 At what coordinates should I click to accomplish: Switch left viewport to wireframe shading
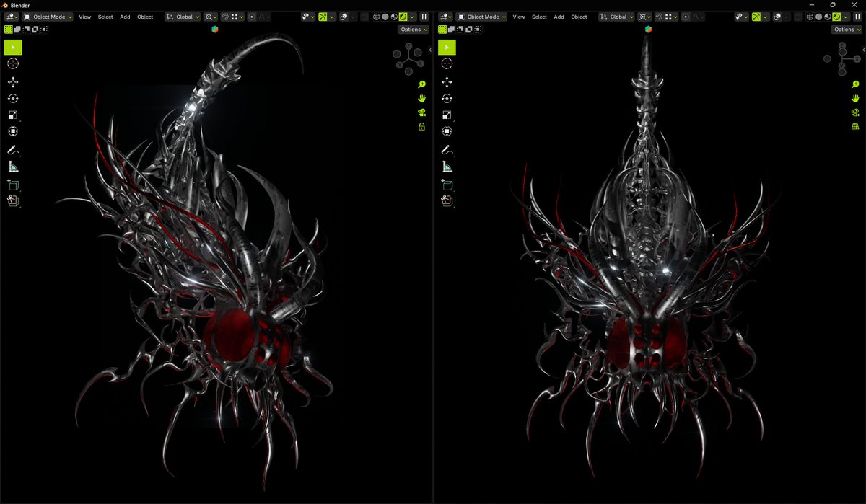(x=376, y=17)
